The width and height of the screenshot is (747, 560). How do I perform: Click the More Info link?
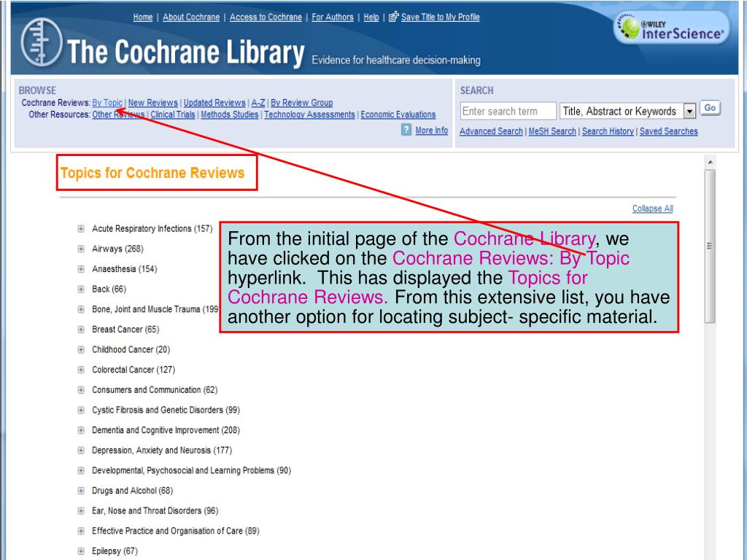[x=432, y=130]
